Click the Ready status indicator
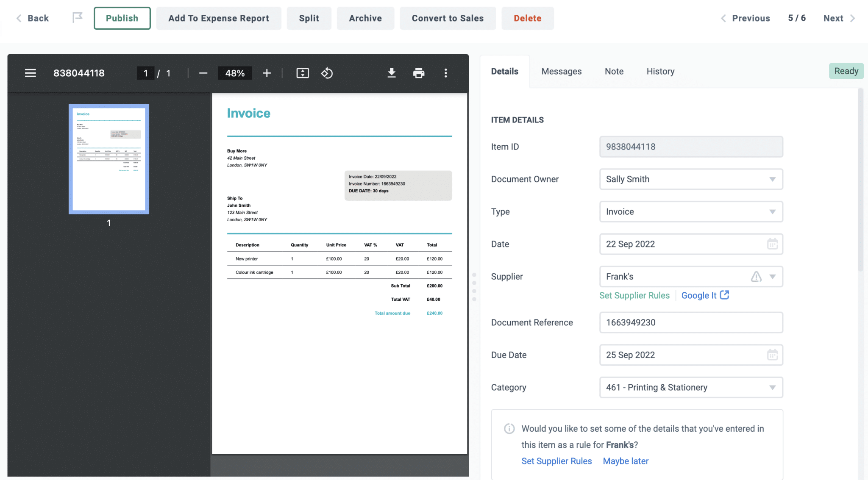Image resolution: width=868 pixels, height=480 pixels. pyautogui.click(x=846, y=71)
